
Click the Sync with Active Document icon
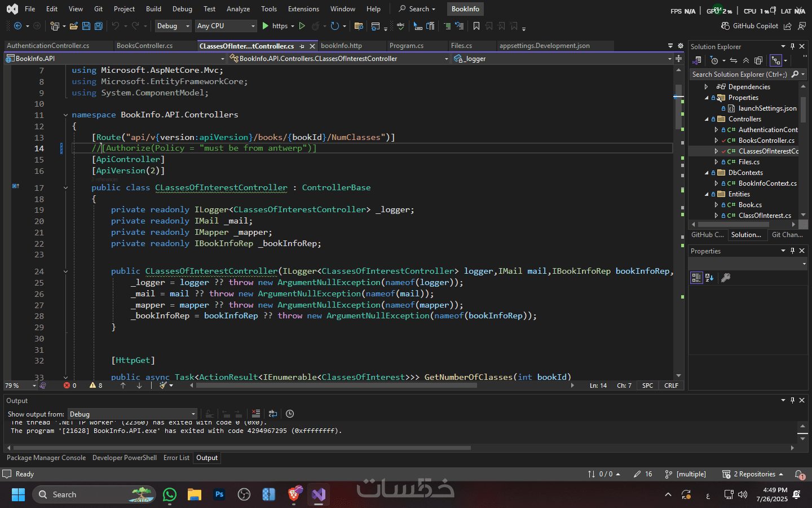(x=734, y=60)
